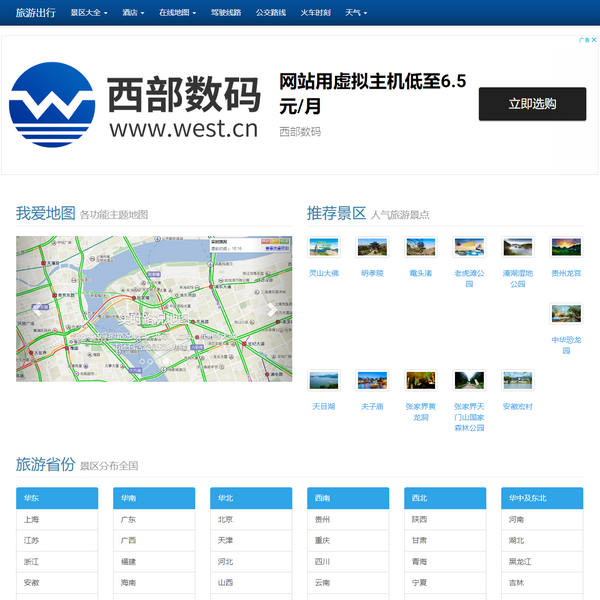Visit the 北京 link under 华北
Screen dimensions: 600x600
click(x=226, y=520)
